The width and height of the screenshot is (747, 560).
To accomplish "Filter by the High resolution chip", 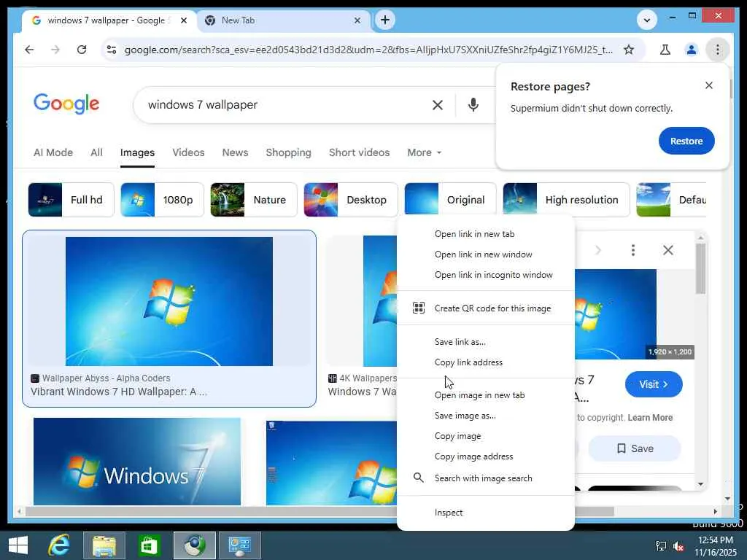I will click(566, 200).
